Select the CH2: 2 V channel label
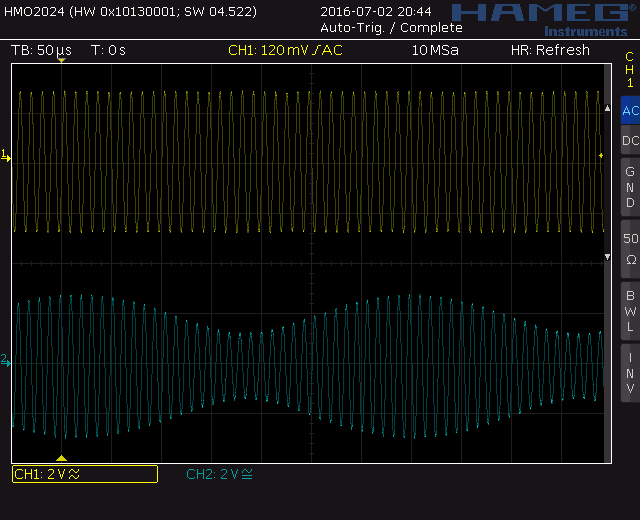 (220, 474)
